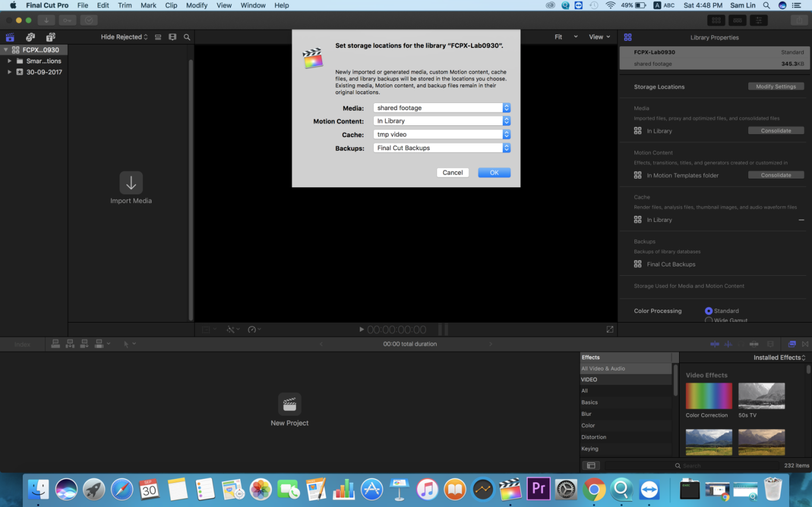Open Adobe Premiere Pro from the Dock
The height and width of the screenshot is (507, 812).
(538, 488)
